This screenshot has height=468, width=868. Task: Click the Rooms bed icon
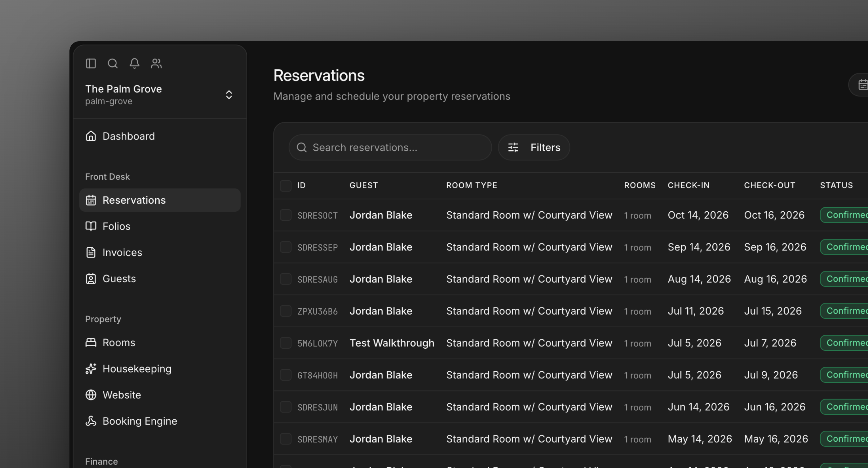click(91, 342)
